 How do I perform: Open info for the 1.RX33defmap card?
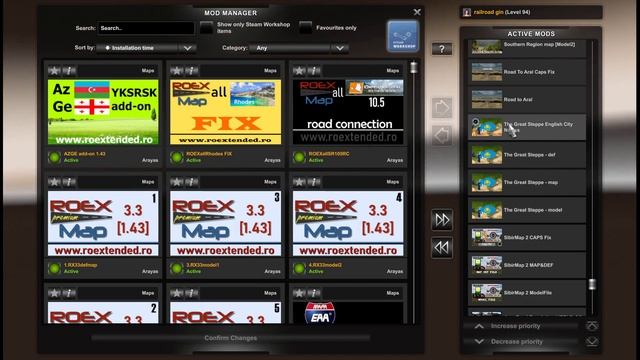tap(69, 182)
